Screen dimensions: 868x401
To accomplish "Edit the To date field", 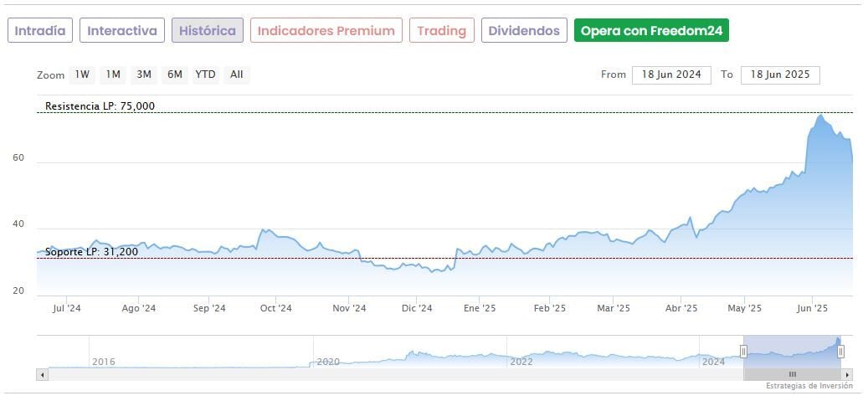I will point(780,75).
